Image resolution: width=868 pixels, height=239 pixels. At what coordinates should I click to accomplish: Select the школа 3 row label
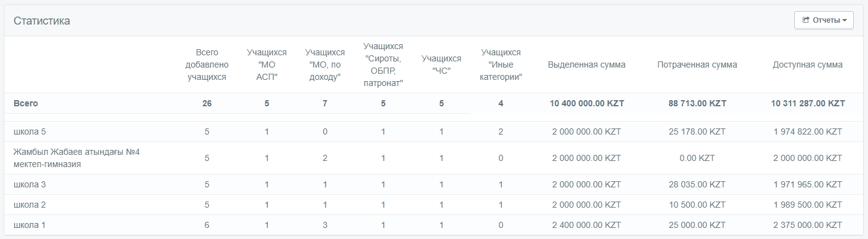click(29, 184)
